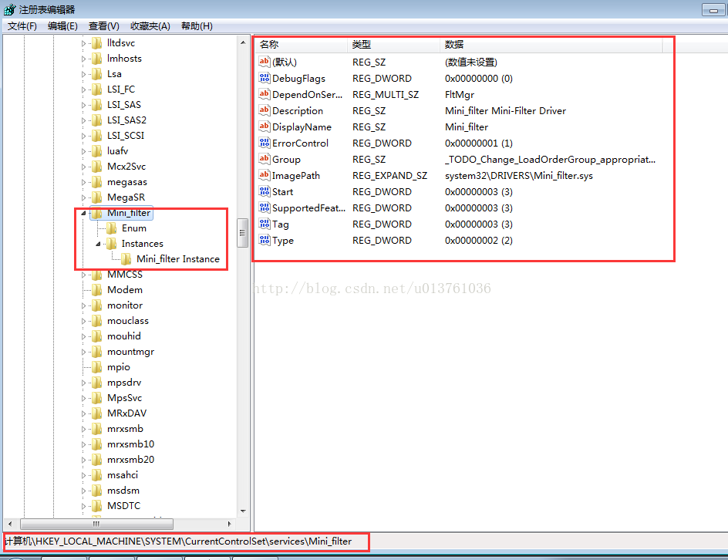Image resolution: width=728 pixels, height=560 pixels.
Task: Click the DisplayName string value icon
Action: [265, 127]
